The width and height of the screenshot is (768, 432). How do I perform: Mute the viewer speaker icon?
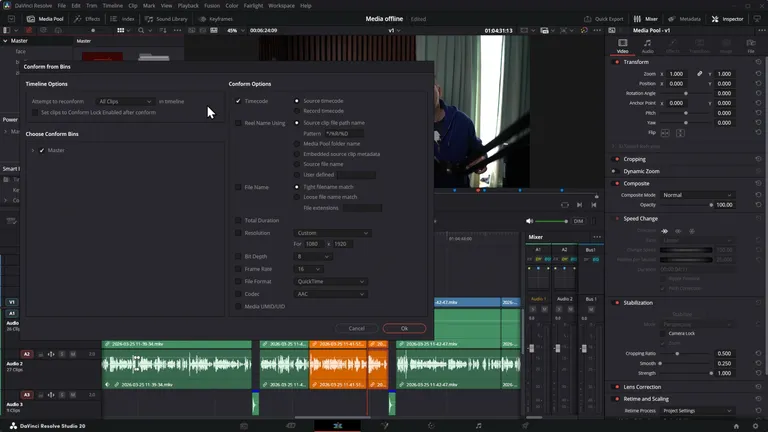[x=529, y=221]
